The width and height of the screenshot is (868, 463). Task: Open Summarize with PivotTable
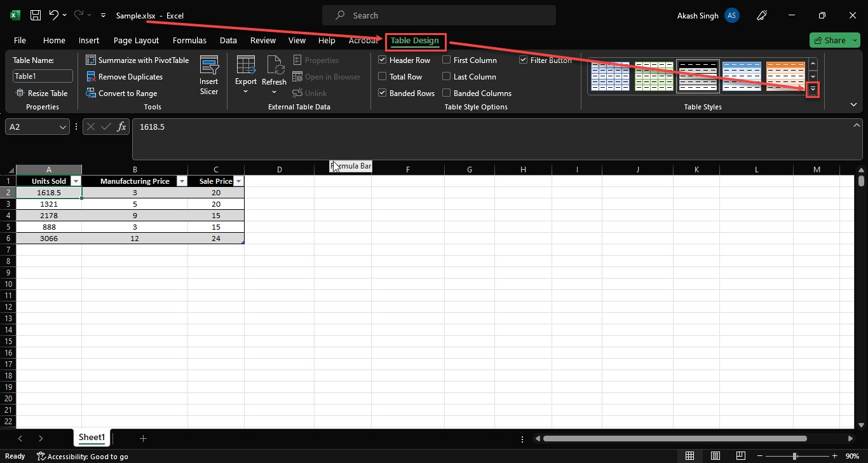137,60
